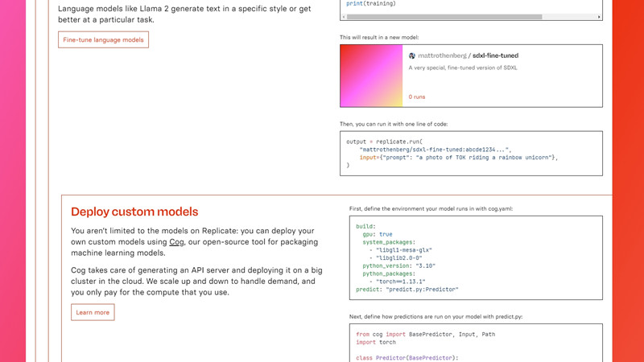Click the 'output = replicate.run(' code line
Image resolution: width=644 pixels, height=362 pixels.
384,142
